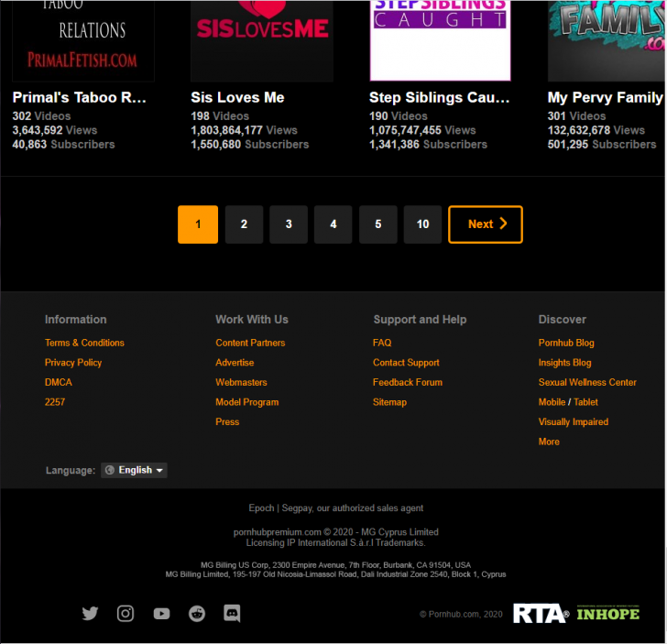This screenshot has width=667, height=644.
Task: Click the Discover footer heading
Action: point(562,320)
